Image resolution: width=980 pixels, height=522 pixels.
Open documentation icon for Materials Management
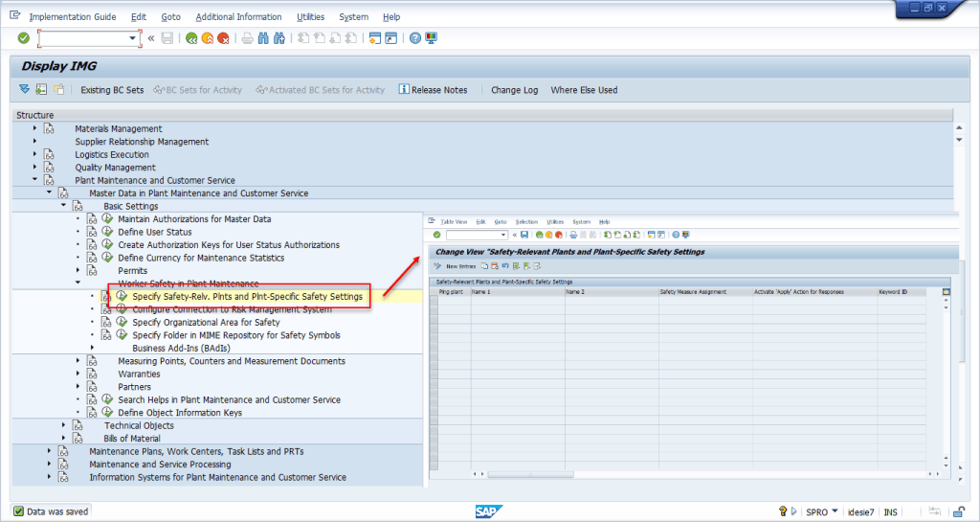[49, 128]
